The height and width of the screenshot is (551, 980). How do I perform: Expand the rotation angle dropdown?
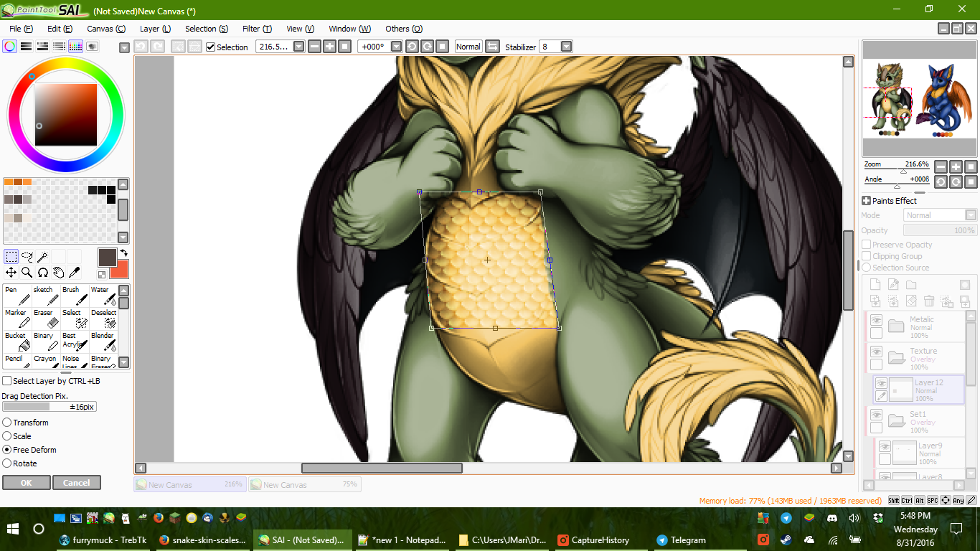point(395,47)
